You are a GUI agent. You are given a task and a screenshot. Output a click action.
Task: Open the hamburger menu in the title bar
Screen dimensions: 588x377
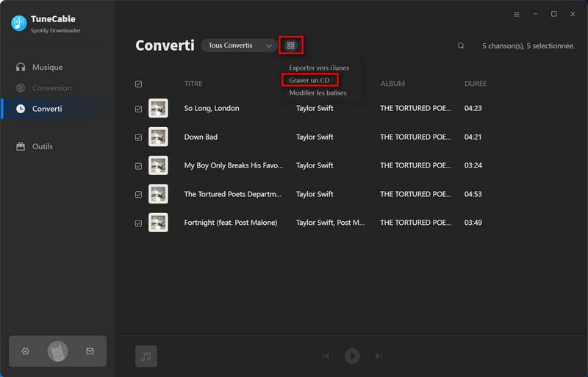pos(516,14)
